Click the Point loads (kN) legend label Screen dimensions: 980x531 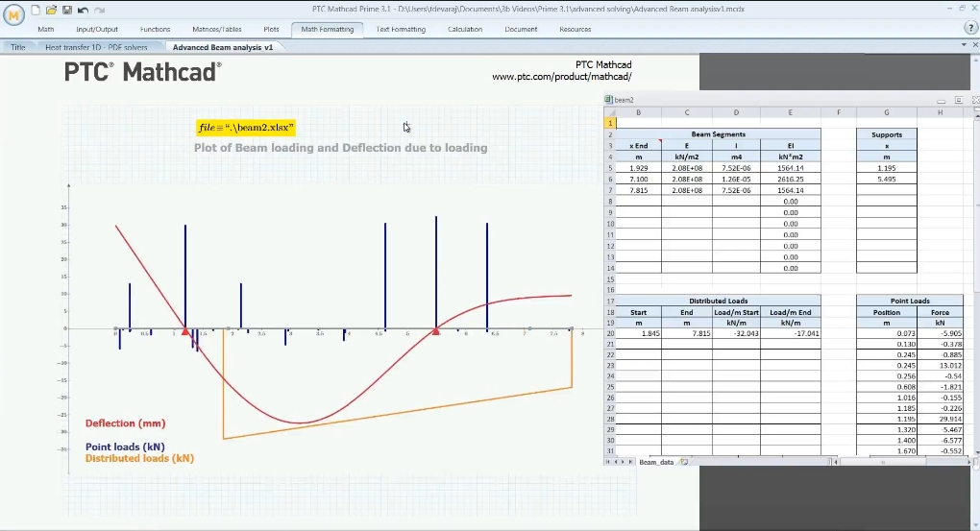click(x=125, y=447)
